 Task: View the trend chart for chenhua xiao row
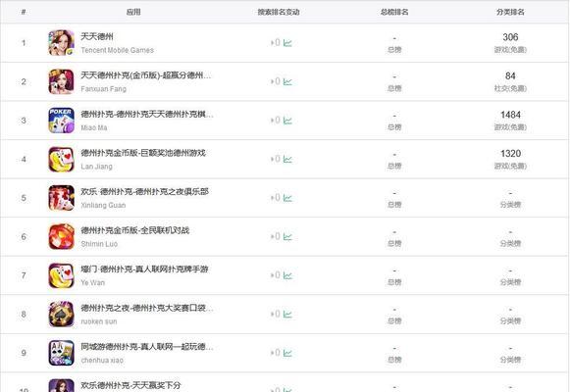click(x=287, y=353)
